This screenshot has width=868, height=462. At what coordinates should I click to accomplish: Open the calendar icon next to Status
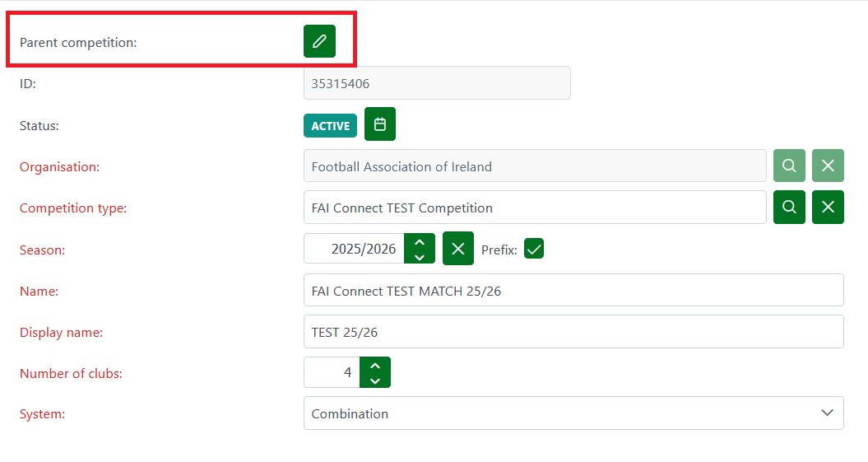coord(379,124)
